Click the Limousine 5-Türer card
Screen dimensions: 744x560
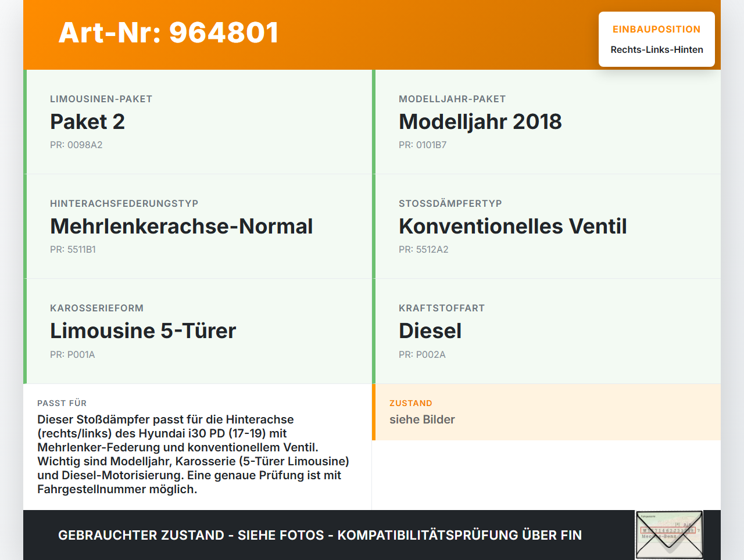[143, 331]
